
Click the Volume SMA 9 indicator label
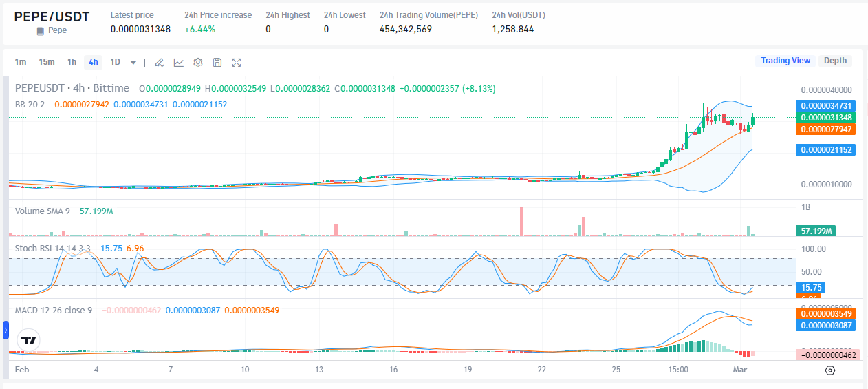tap(43, 211)
